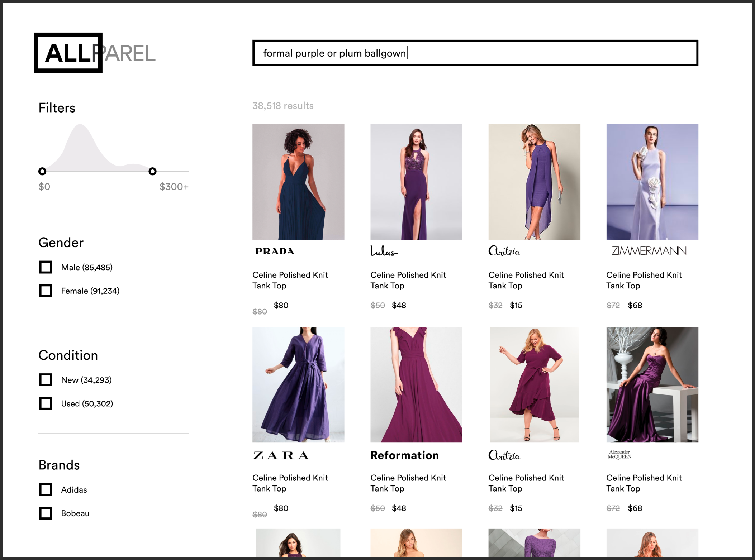
Task: Click the Condition section heading
Action: [68, 355]
